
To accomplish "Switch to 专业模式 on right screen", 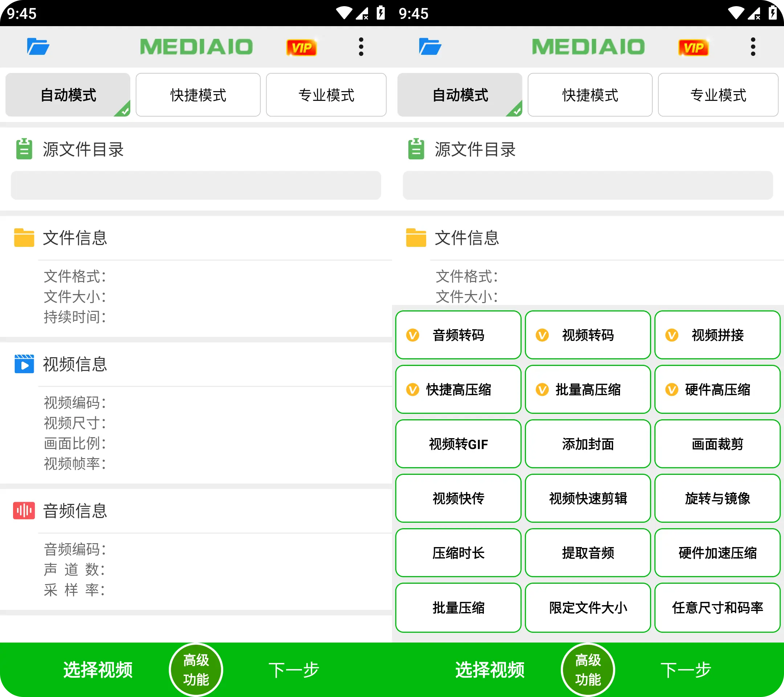I will (718, 95).
